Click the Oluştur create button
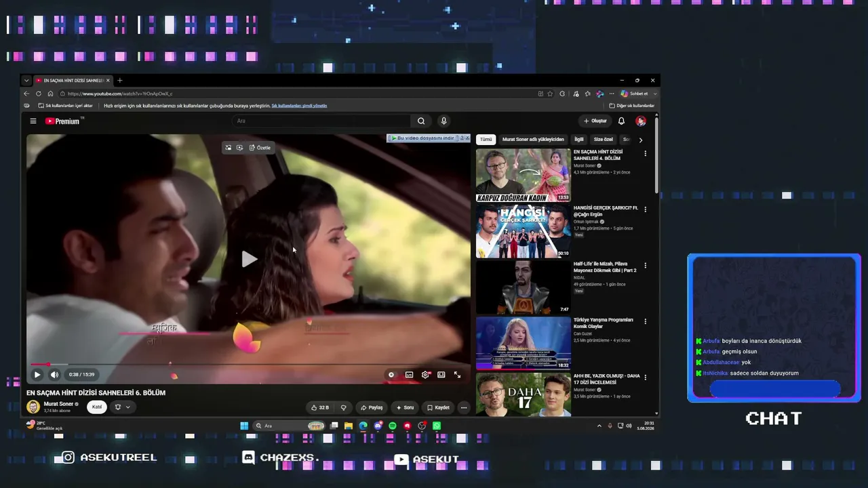Screen dimensions: 868x488 [x=595, y=121]
